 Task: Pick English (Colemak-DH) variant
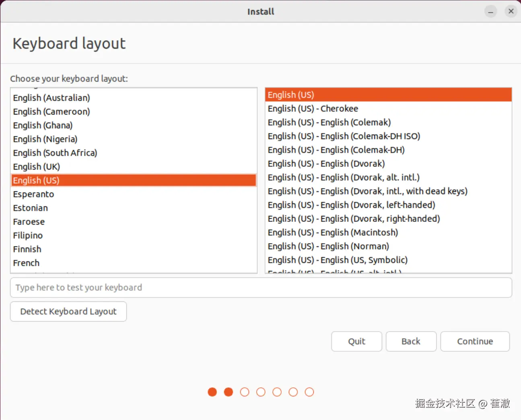(x=388, y=150)
